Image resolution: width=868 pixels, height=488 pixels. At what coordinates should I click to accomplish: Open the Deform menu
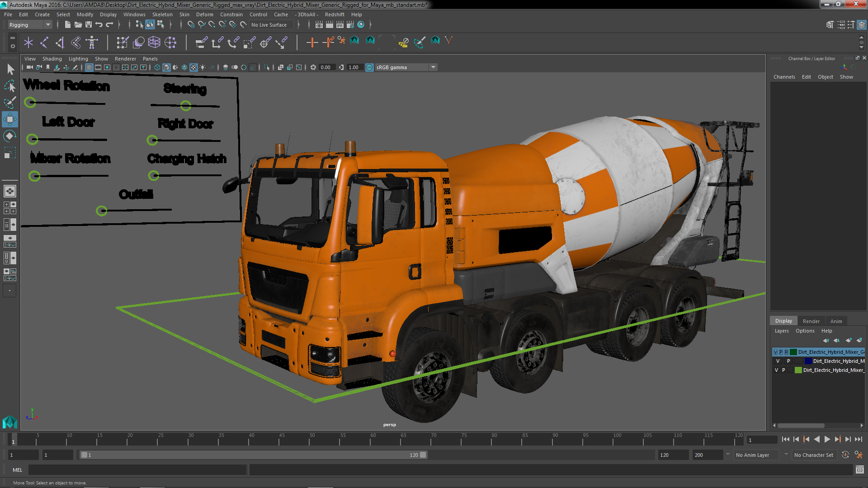pyautogui.click(x=204, y=14)
